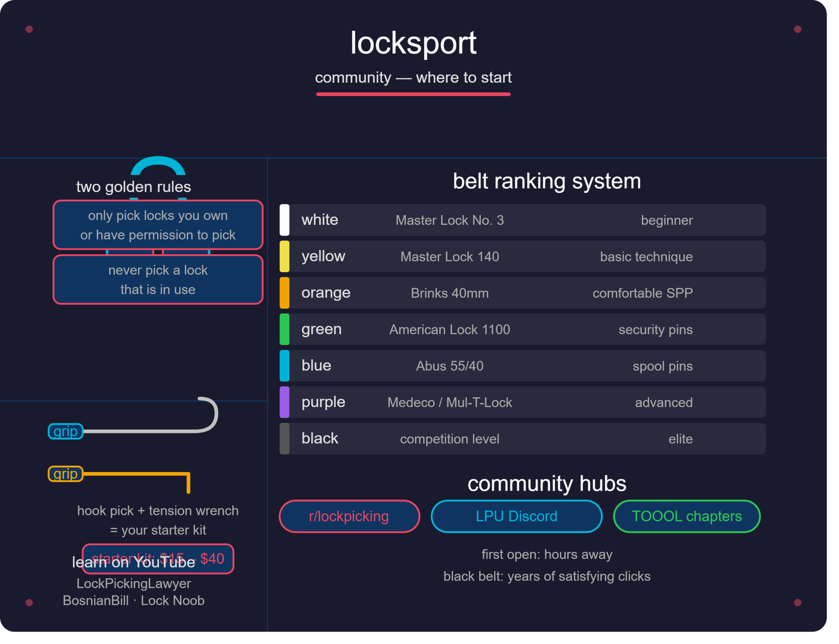Click the 'security pins' skill label

655,330
